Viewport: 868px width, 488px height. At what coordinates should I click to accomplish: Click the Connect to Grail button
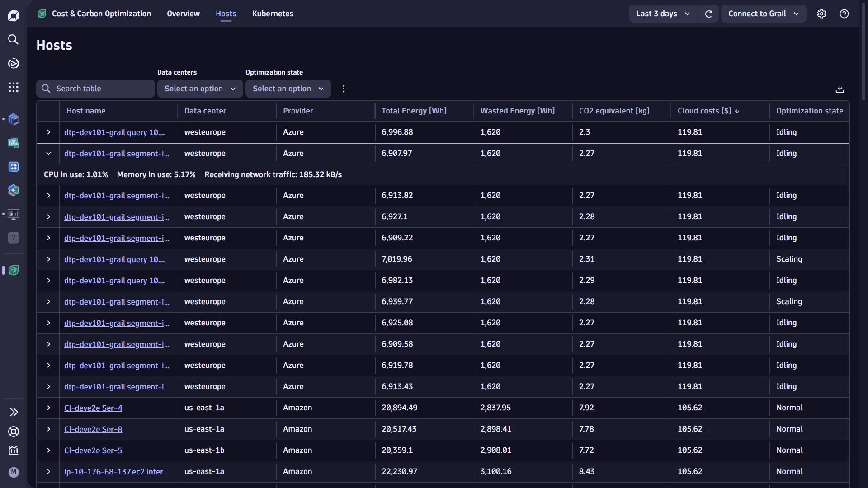click(763, 14)
